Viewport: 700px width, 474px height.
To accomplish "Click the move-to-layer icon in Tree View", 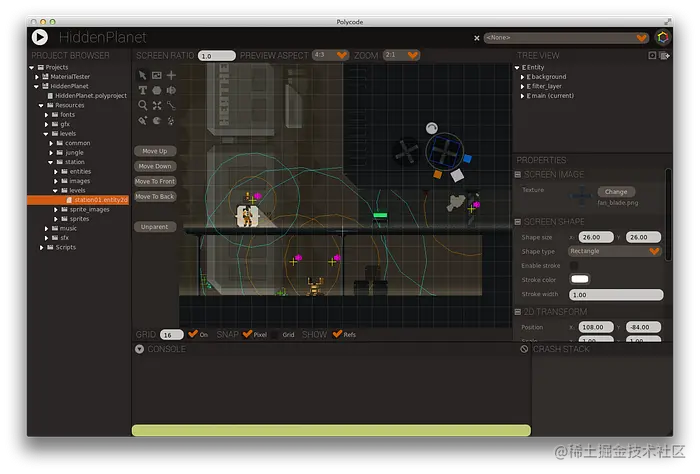I will (665, 55).
